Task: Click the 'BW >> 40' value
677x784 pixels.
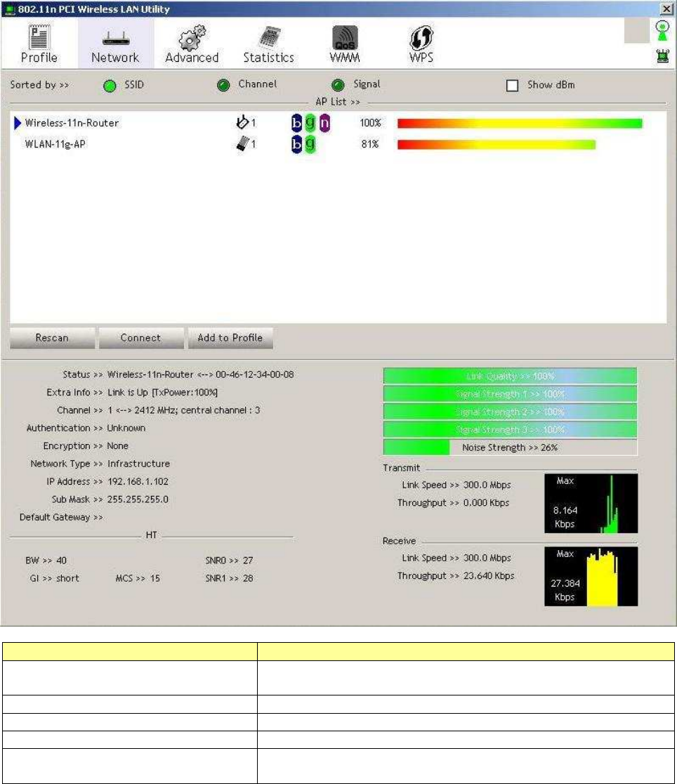Action: pyautogui.click(x=46, y=561)
